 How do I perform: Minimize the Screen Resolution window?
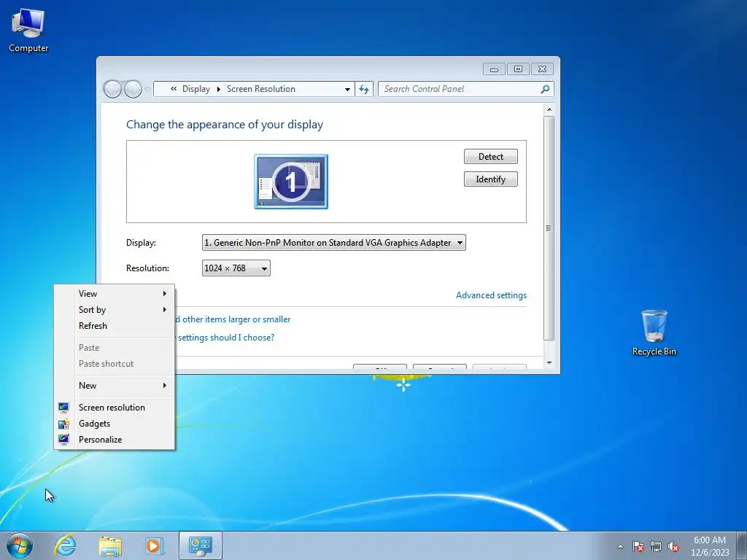click(494, 69)
